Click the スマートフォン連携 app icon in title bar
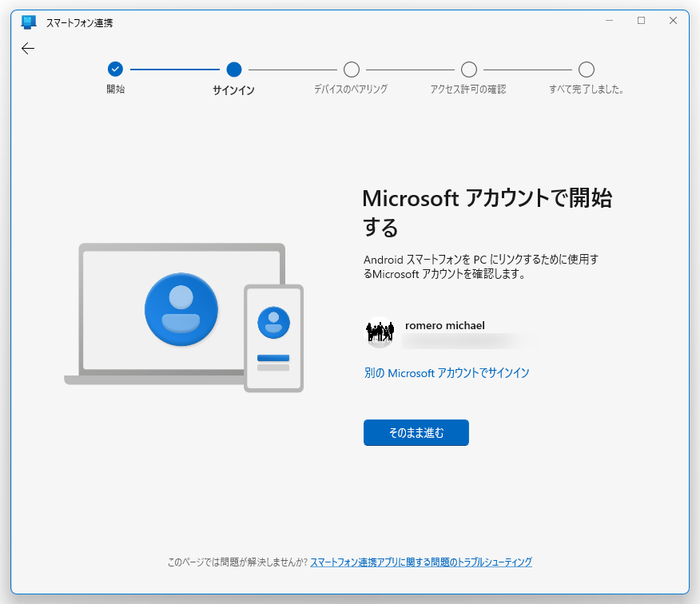Viewport: 700px width, 604px height. (29, 22)
